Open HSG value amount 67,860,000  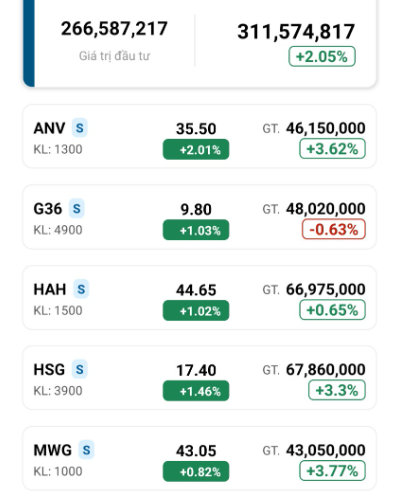pos(326,369)
